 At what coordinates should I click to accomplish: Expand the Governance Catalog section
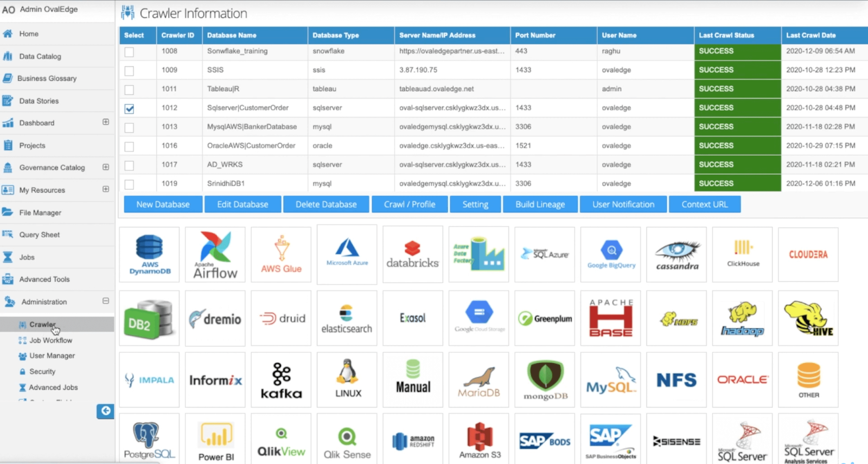click(x=106, y=167)
